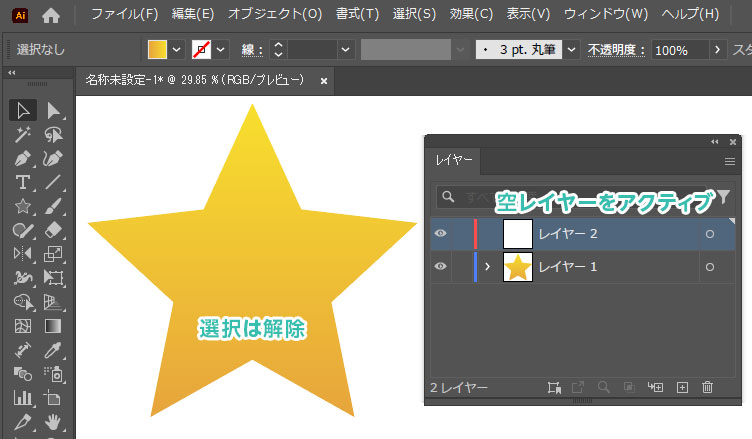Open the レイヤー panel hamburger menu
The width and height of the screenshot is (752, 439).
click(729, 160)
